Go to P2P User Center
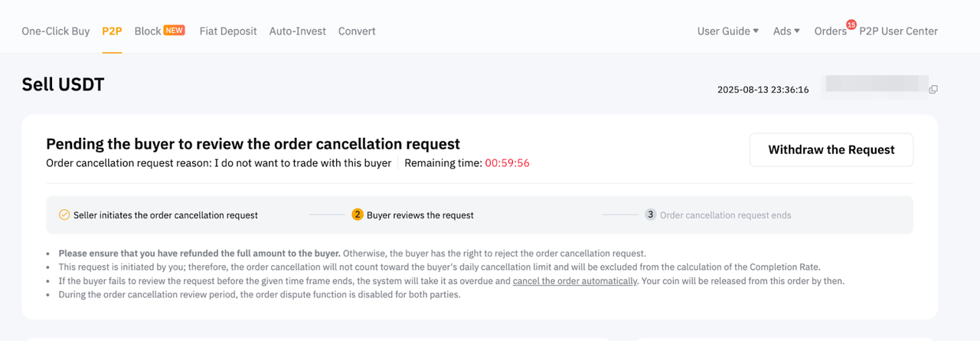This screenshot has width=980, height=341. (x=898, y=31)
